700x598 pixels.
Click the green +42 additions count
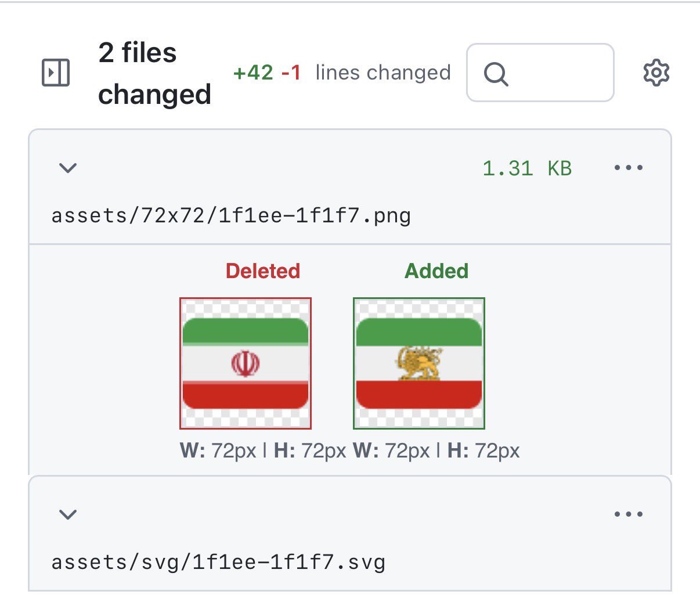coord(253,73)
